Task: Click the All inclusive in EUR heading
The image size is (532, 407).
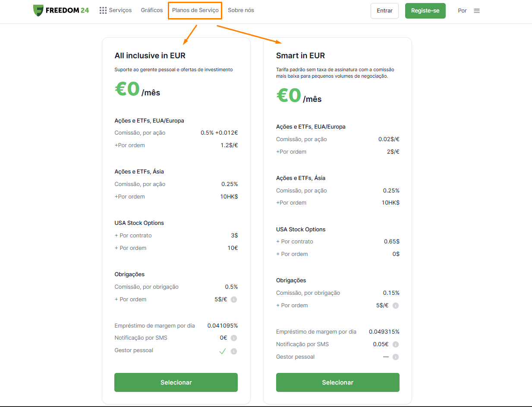Action: [150, 55]
